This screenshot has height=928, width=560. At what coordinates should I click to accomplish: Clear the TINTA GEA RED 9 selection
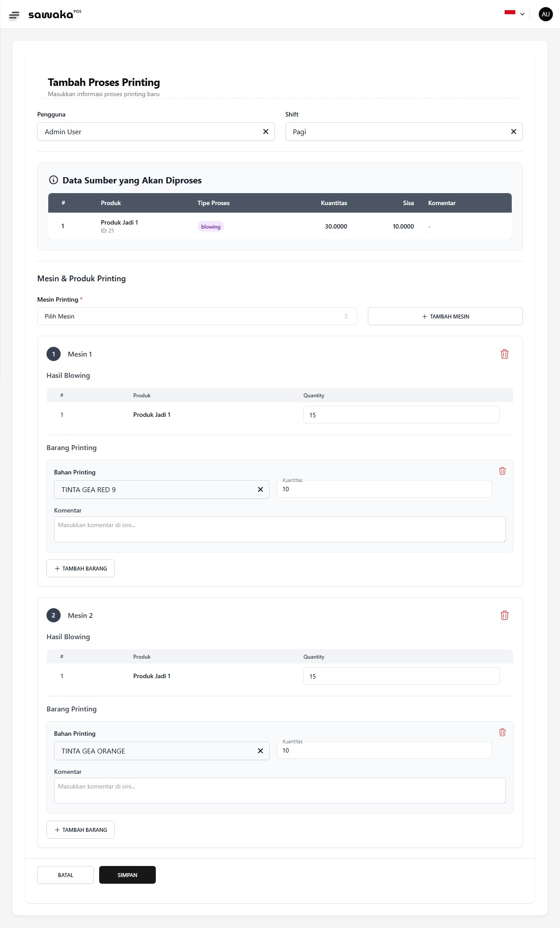click(x=260, y=489)
